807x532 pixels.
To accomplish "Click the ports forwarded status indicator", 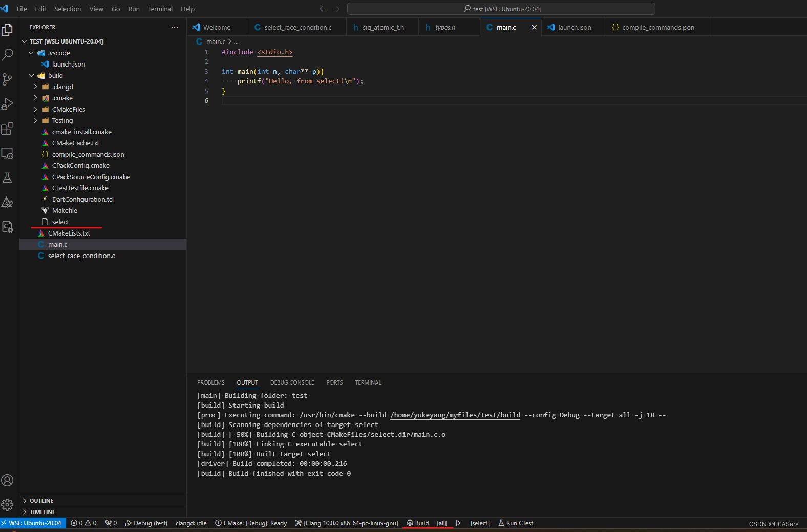I will pyautogui.click(x=111, y=523).
